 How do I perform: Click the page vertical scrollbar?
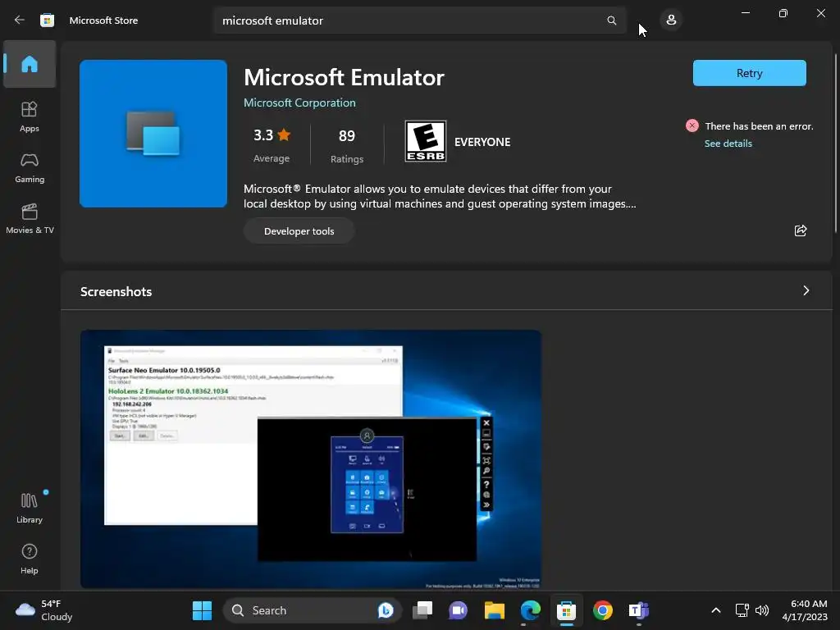tap(836, 144)
